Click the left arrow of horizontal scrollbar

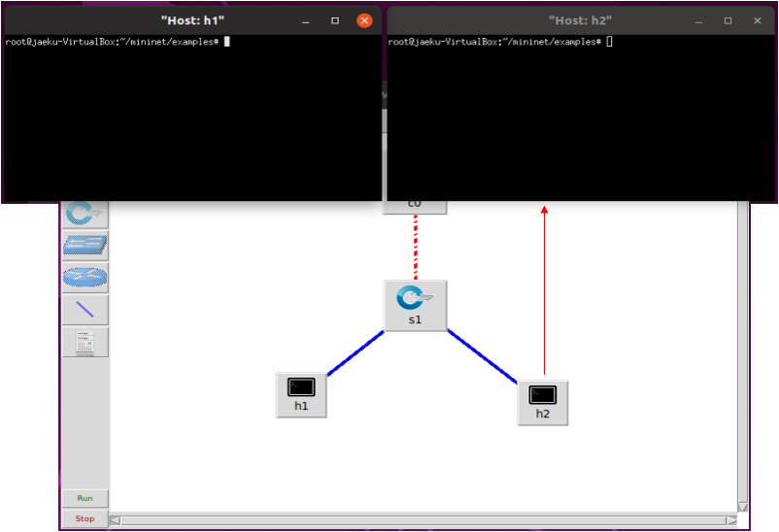116,520
